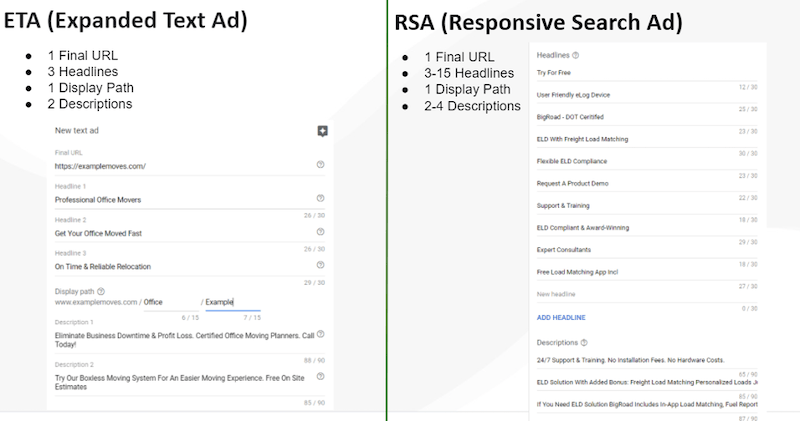Click RSA headline ELD Compliant & Award-Winning
This screenshot has height=421, width=800.
pos(647,228)
